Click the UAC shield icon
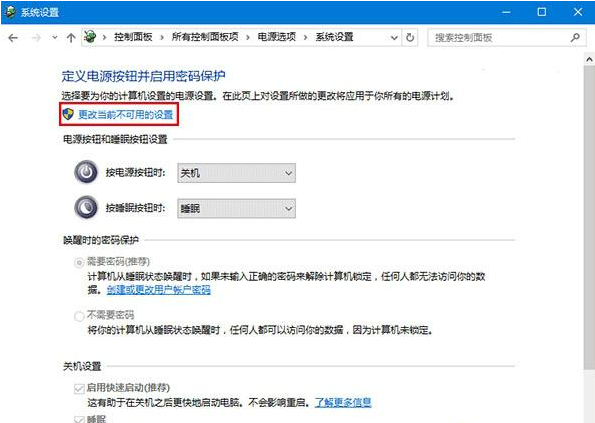This screenshot has height=423, width=595. tap(68, 114)
